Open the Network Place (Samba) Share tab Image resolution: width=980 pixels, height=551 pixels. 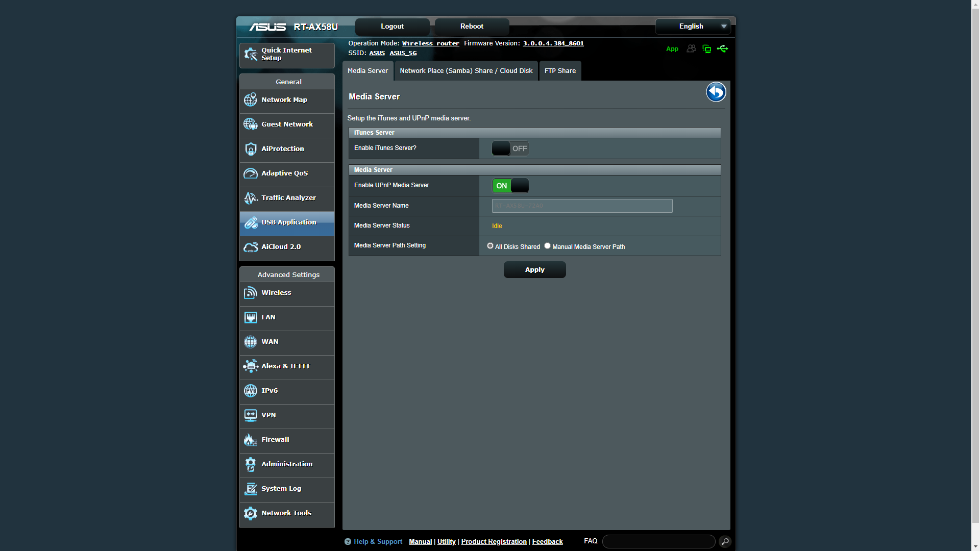coord(465,71)
